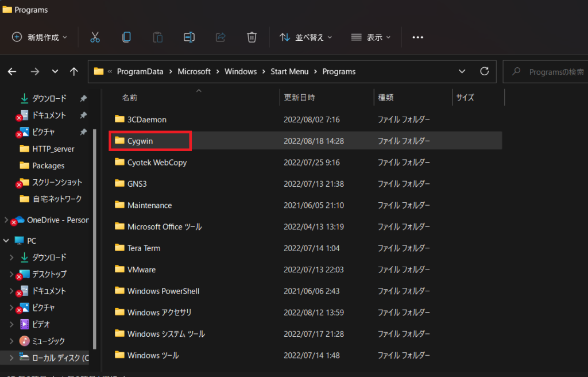
Task: Click the Cygwin folder icon
Action: coord(119,140)
